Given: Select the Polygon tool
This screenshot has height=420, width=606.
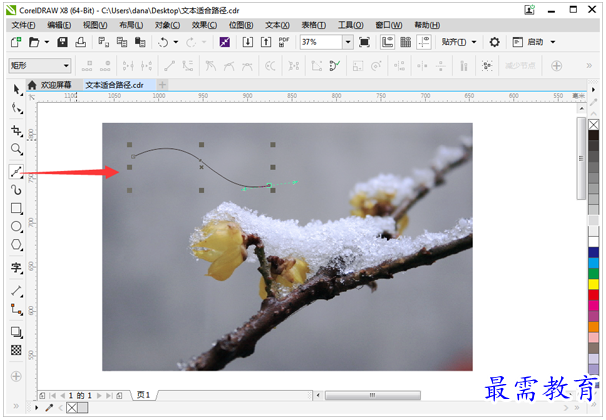Looking at the screenshot, I should point(16,245).
